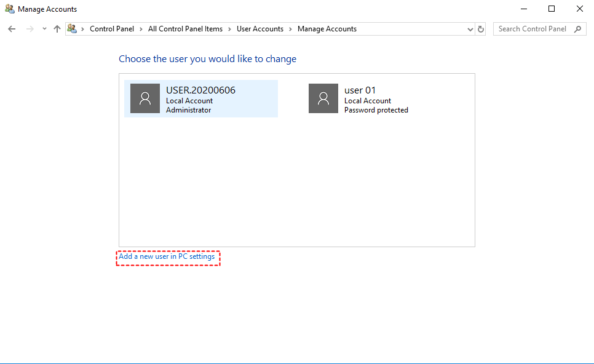Click the Manage Accounts title bar icon

pyautogui.click(x=9, y=9)
